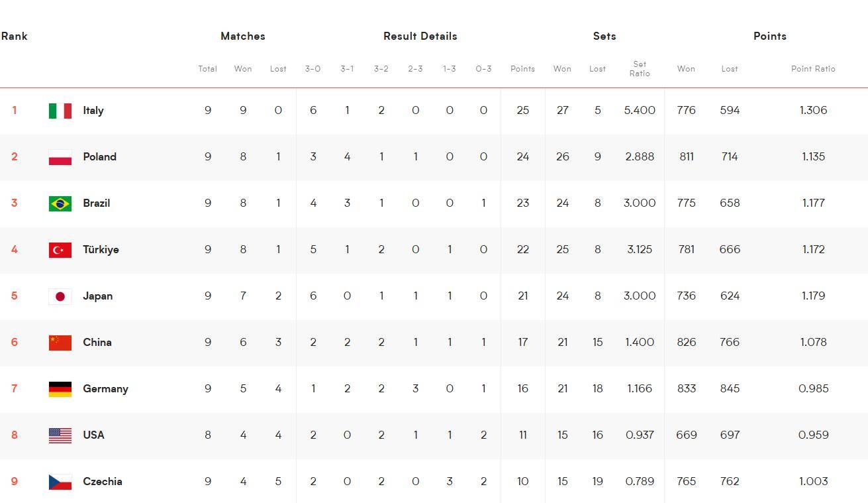Open the Czechia team name link
This screenshot has height=503, width=868.
[x=103, y=482]
